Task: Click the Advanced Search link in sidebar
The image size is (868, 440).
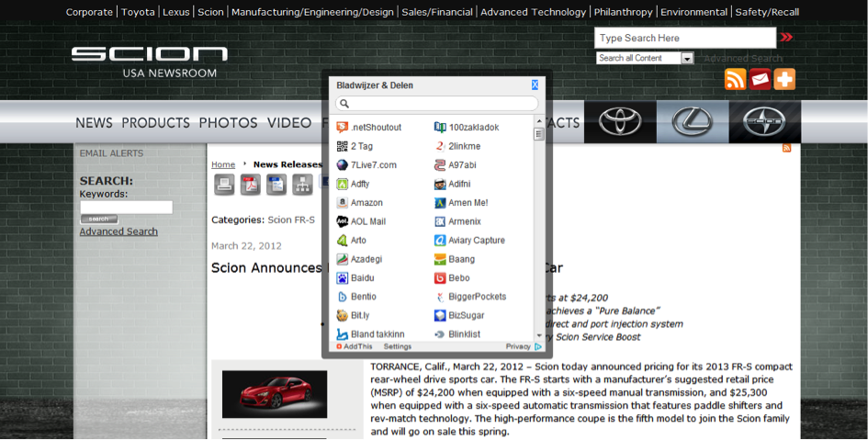Action: click(118, 231)
